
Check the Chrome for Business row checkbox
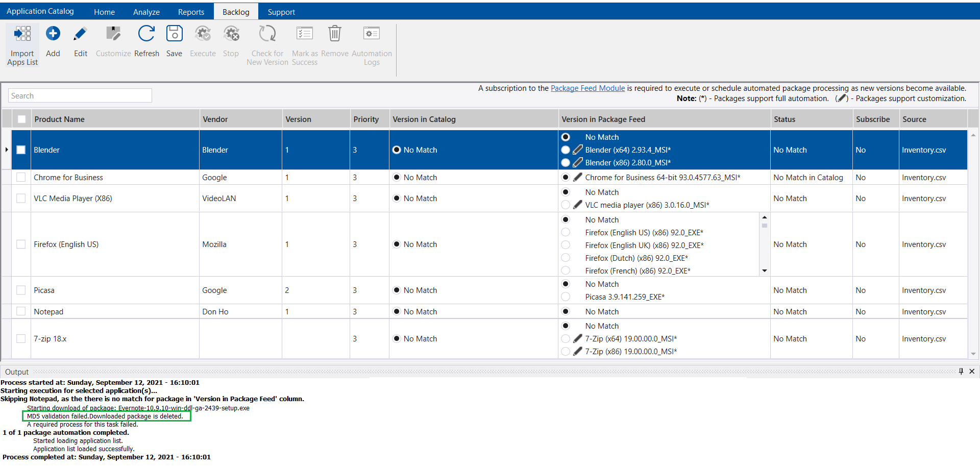[x=21, y=177]
